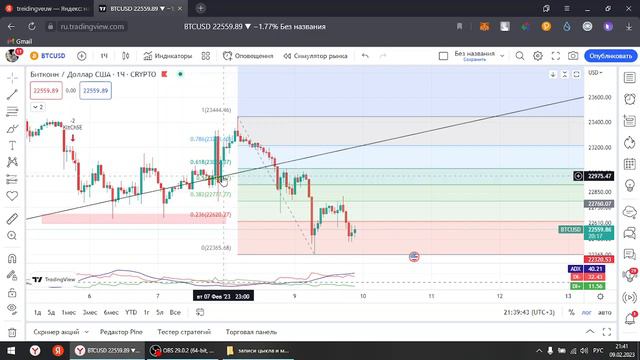Open the chart patterns tool
Image resolution: width=640 pixels, height=360 pixels.
coord(12,162)
